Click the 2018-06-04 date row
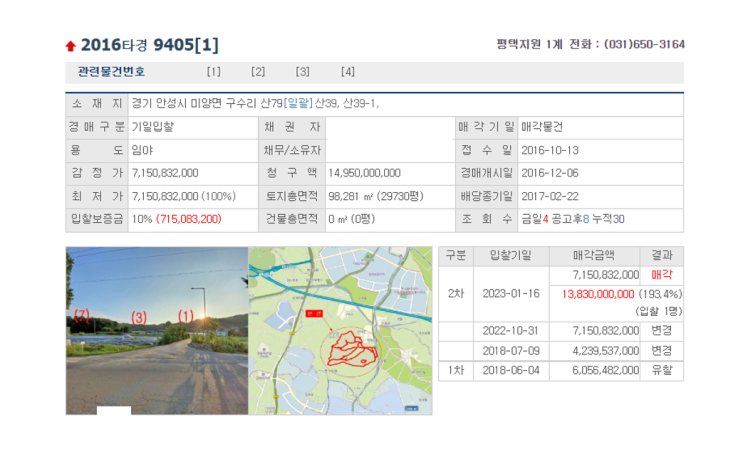The image size is (743, 464). coord(511,371)
